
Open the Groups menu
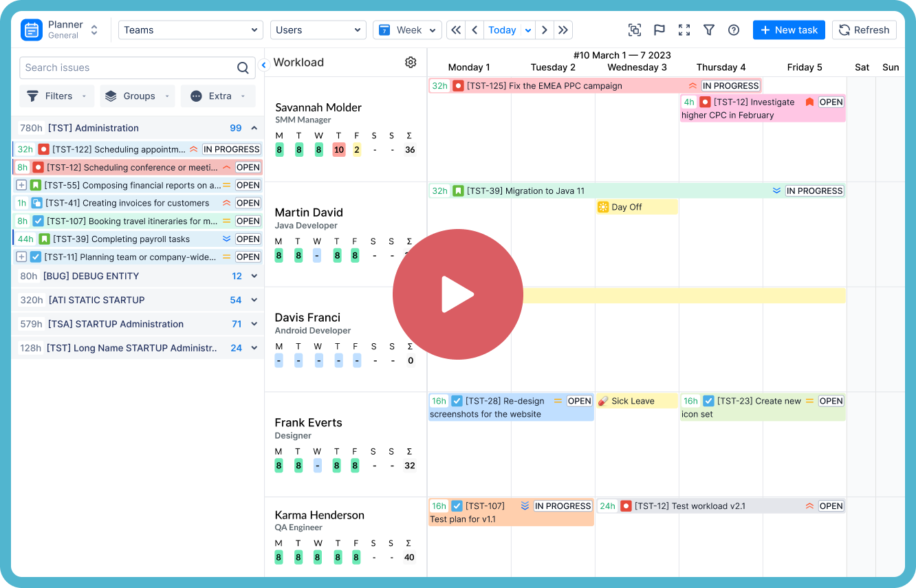138,96
